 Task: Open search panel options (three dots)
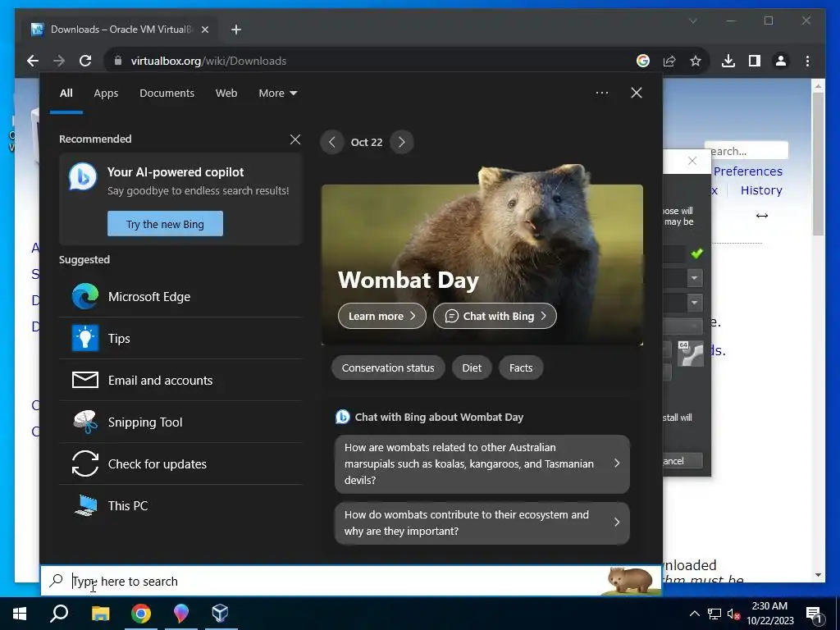tap(601, 93)
